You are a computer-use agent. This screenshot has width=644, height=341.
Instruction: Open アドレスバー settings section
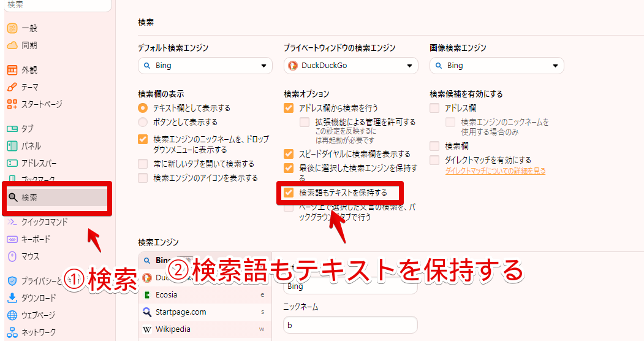(x=39, y=163)
